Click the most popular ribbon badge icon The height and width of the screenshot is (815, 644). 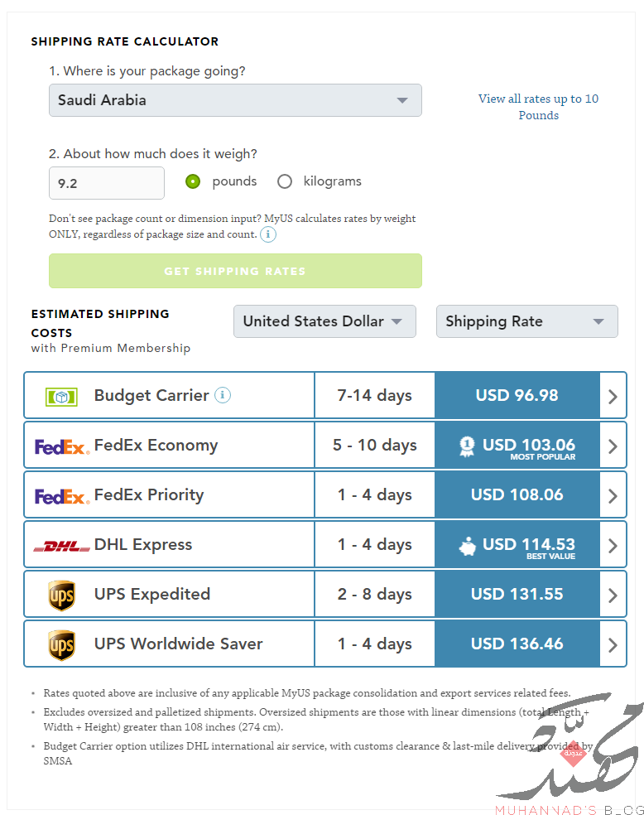tap(467, 446)
